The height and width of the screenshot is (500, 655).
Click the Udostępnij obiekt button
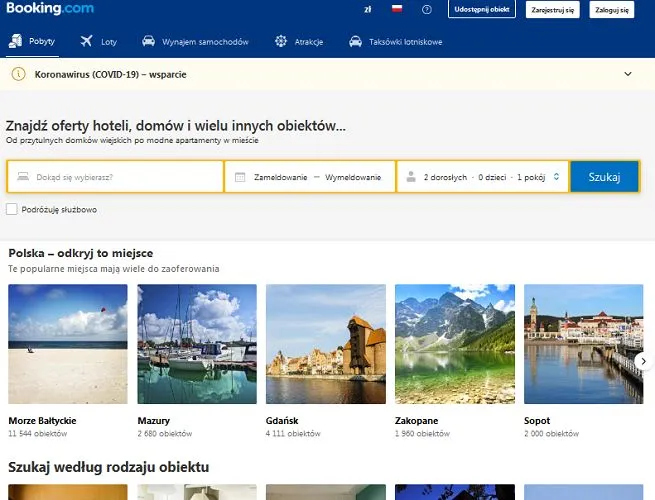tap(482, 9)
